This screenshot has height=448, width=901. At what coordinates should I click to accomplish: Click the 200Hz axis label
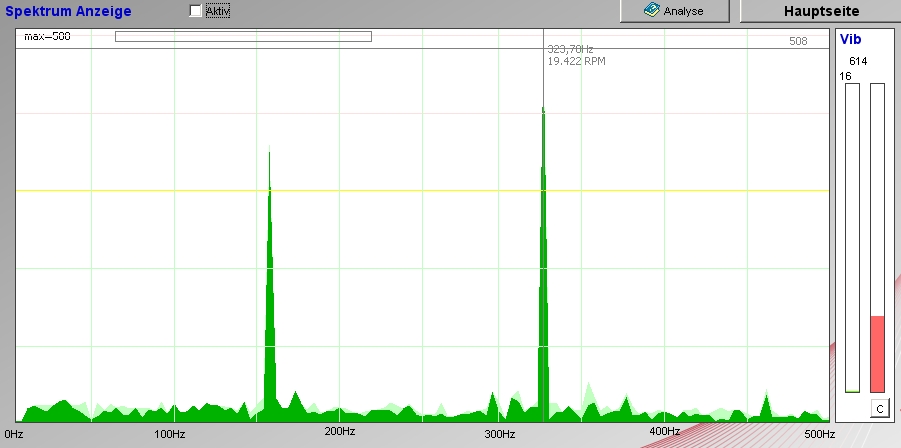(x=340, y=431)
